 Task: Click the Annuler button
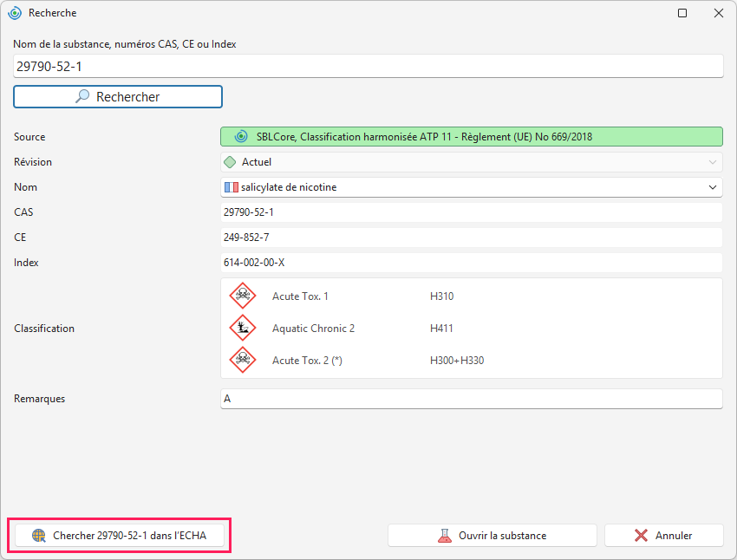[663, 536]
